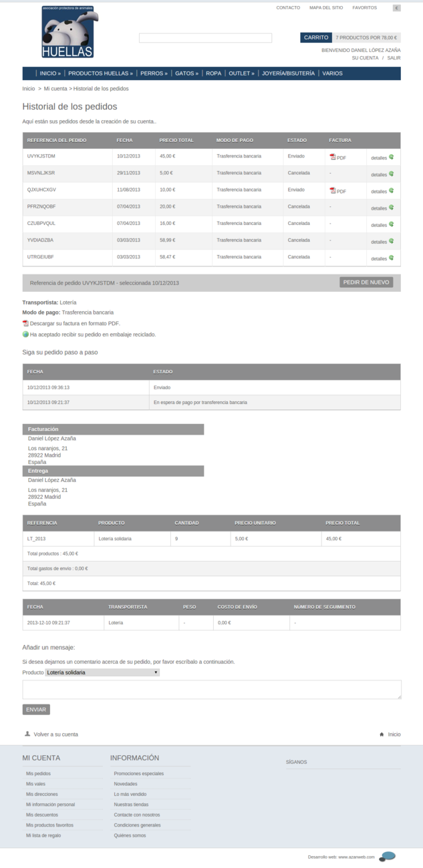Click the user icon beside Volver a su cuenta

click(x=27, y=733)
